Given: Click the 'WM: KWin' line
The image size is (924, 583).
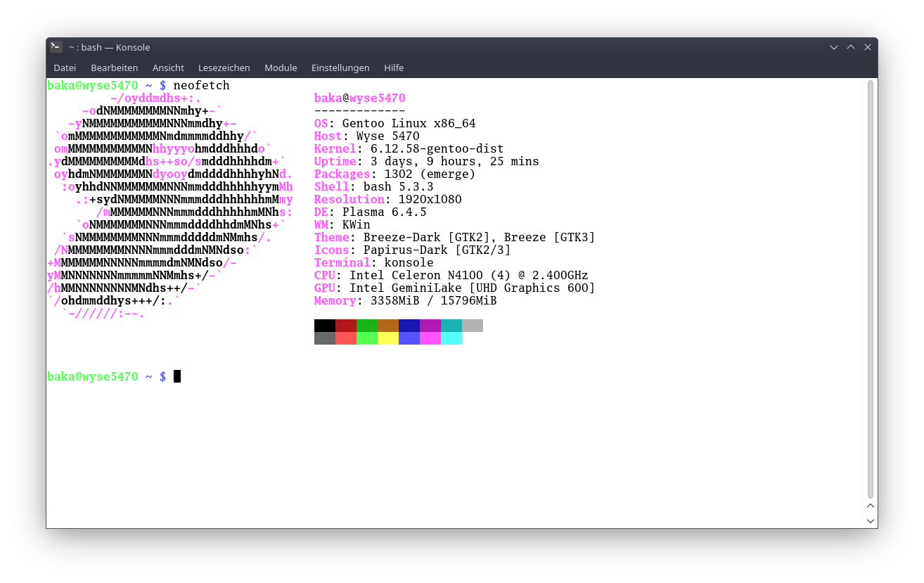Looking at the screenshot, I should click(342, 225).
